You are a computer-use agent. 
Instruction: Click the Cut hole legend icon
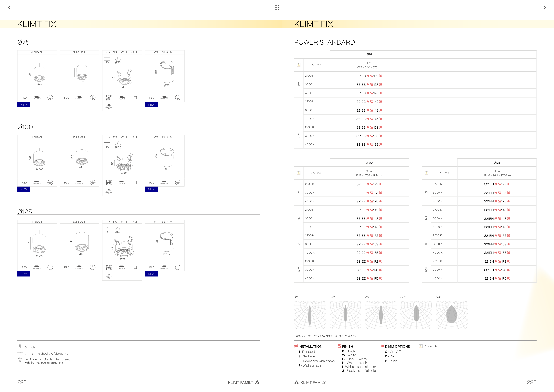click(20, 347)
